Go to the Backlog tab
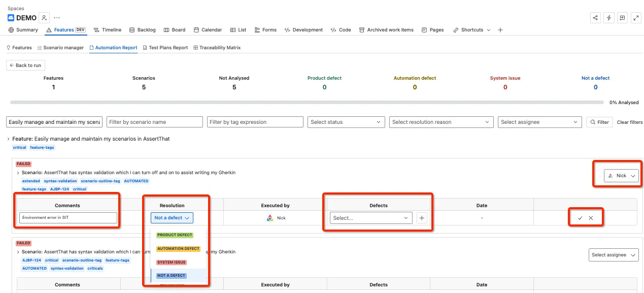This screenshot has height=293, width=644. (x=143, y=30)
